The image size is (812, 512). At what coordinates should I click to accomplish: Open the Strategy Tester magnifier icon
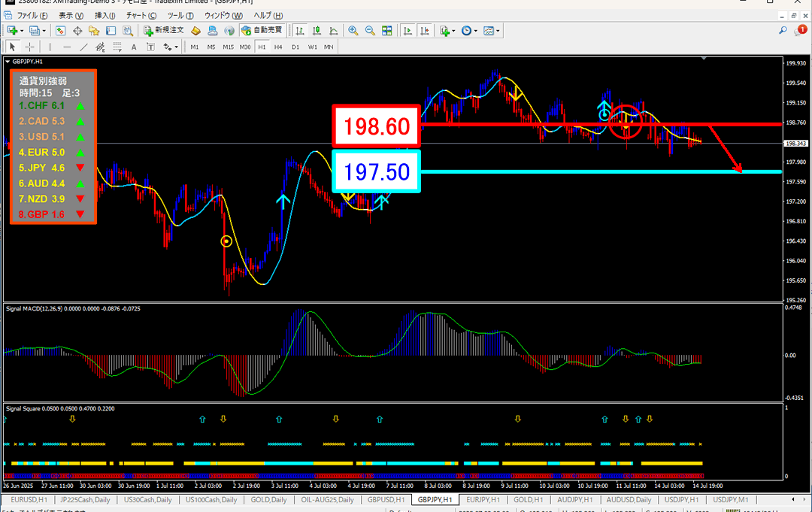[127, 31]
